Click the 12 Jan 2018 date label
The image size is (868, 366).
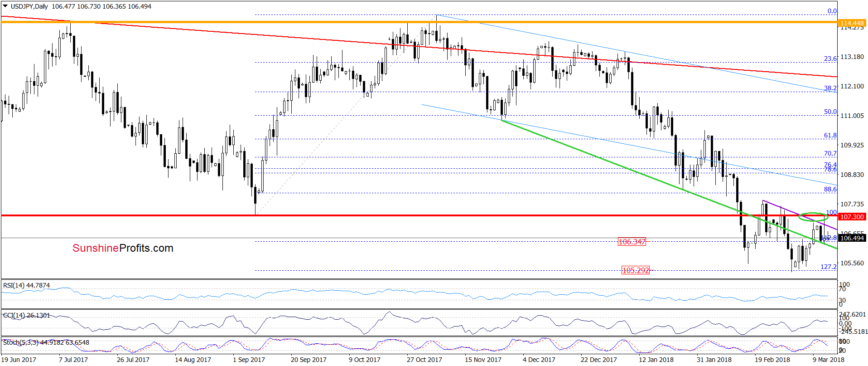(656, 360)
